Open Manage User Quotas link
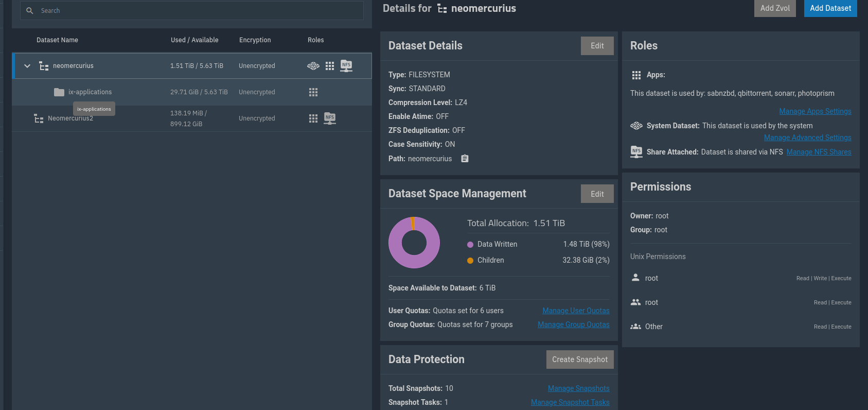868x410 pixels. coord(576,311)
